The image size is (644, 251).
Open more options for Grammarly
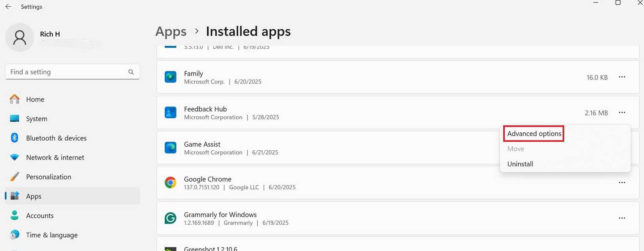point(622,218)
